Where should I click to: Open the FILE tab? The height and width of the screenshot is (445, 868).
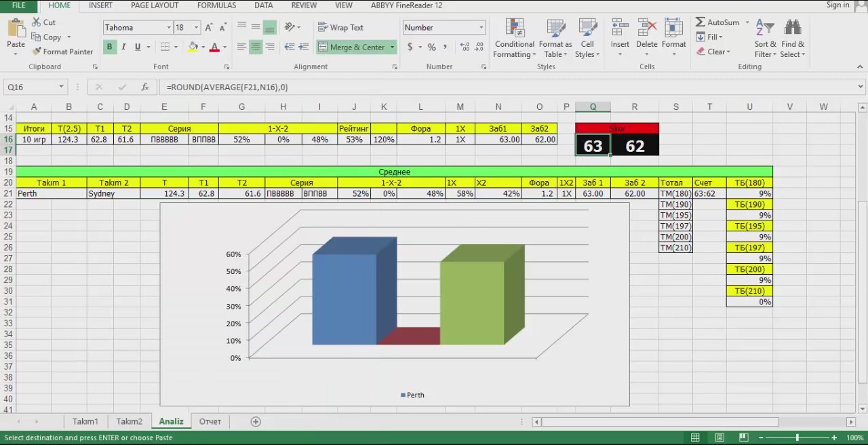[x=19, y=5]
